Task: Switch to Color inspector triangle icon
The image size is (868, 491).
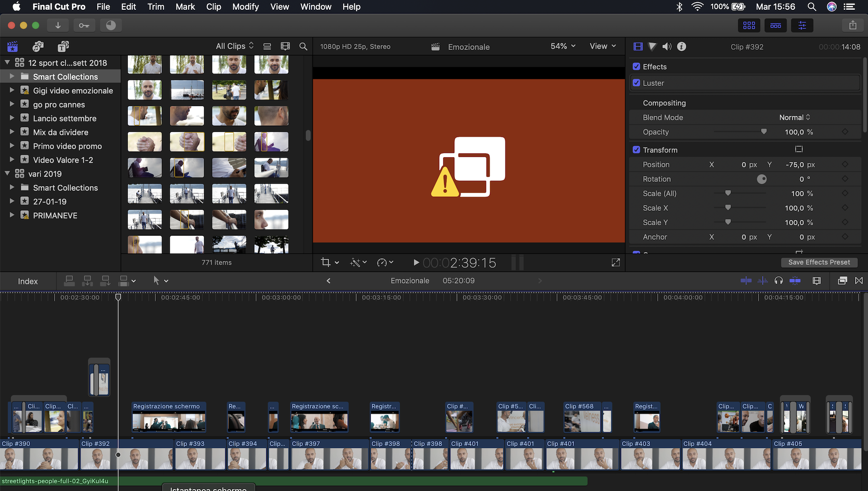Action: [x=652, y=47]
